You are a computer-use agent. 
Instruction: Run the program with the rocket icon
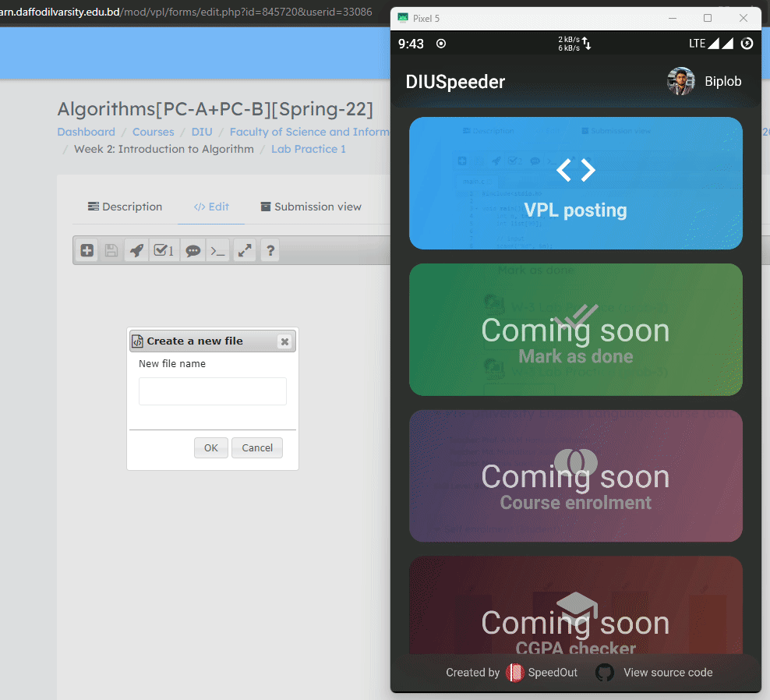pyautogui.click(x=136, y=250)
